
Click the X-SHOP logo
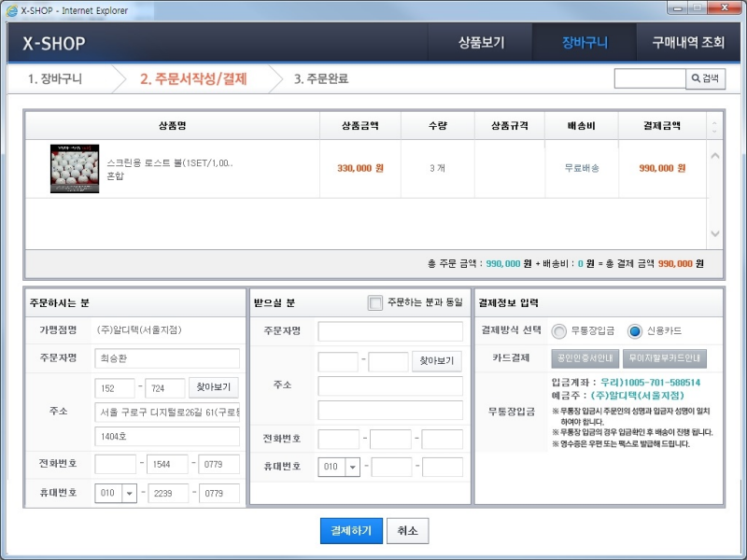(54, 44)
